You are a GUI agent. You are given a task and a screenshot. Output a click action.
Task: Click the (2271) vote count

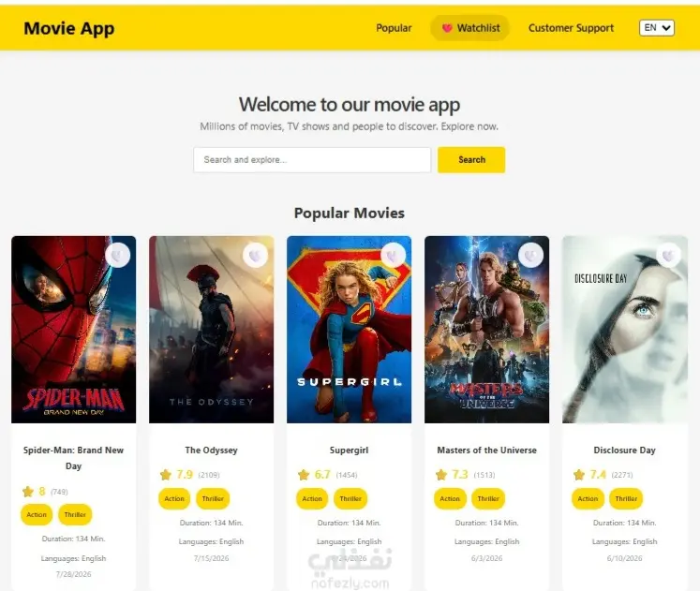click(622, 475)
